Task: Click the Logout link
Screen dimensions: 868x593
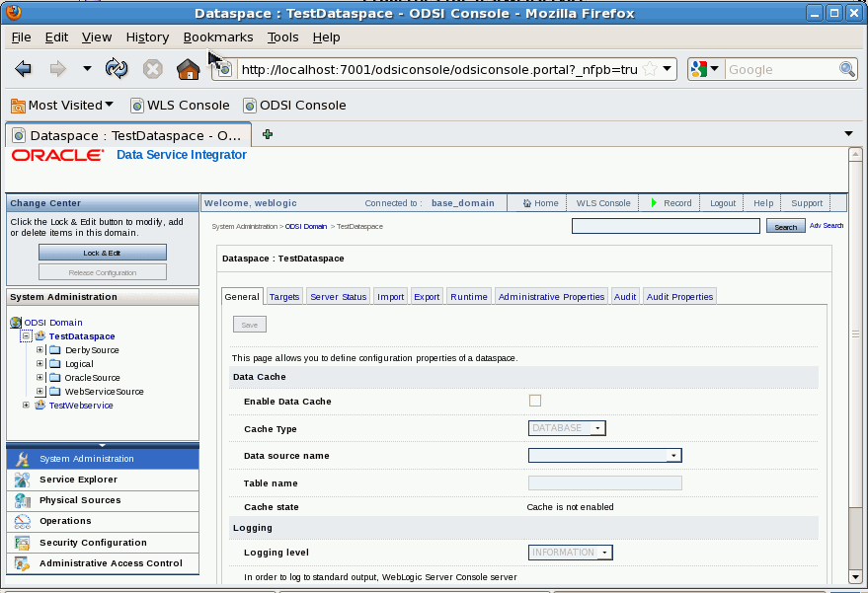Action: (x=723, y=203)
